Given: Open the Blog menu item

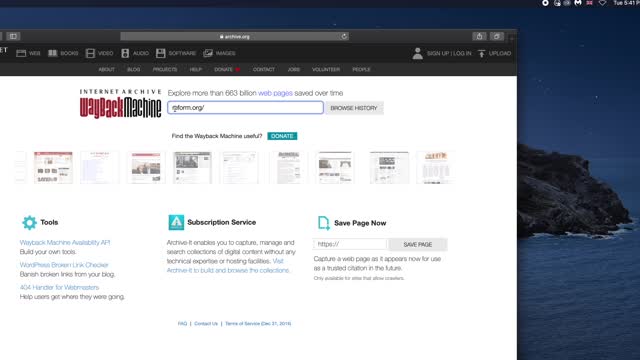Looking at the screenshot, I should (133, 69).
